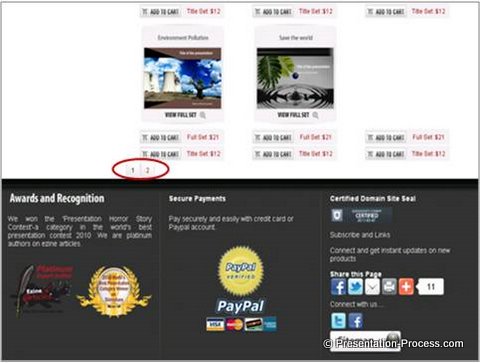
Task: Share page via Twitter share icon
Action: (x=355, y=287)
